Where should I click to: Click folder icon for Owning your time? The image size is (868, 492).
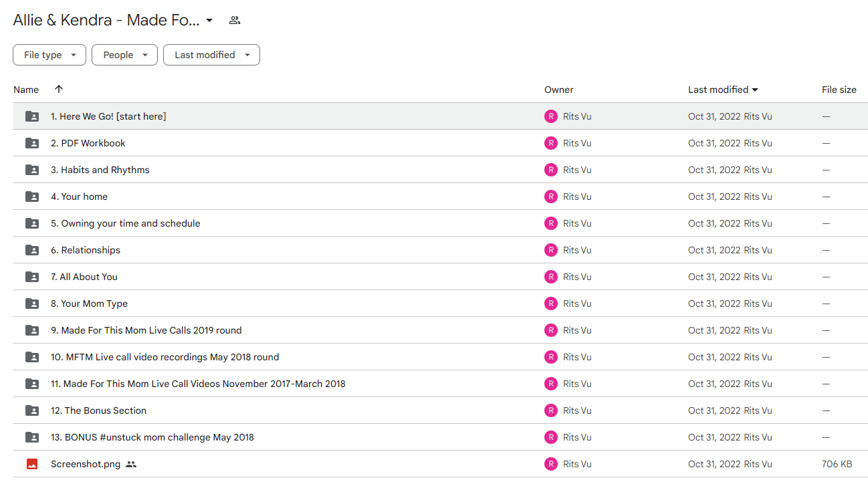pyautogui.click(x=32, y=223)
